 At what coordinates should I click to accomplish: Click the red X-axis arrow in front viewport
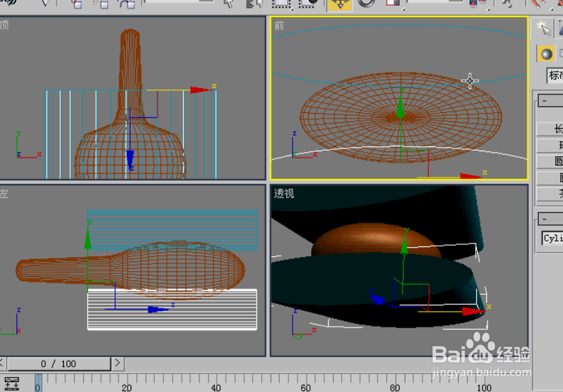click(x=471, y=175)
